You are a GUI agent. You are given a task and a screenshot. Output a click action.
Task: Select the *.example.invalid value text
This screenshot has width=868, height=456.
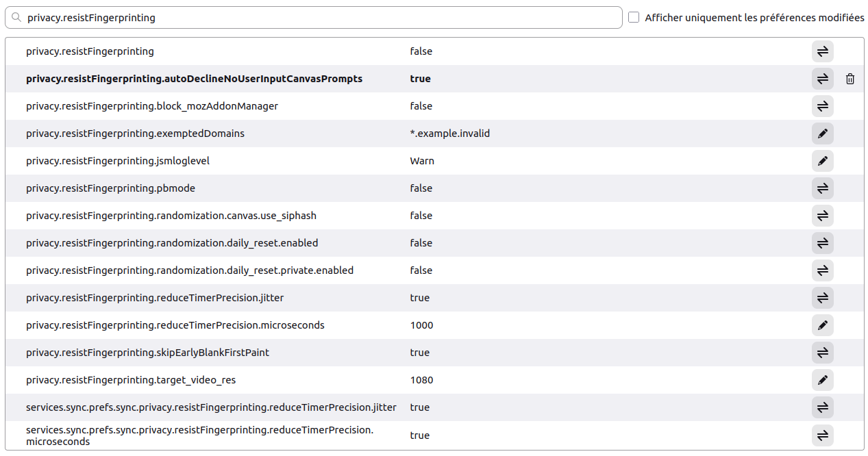pyautogui.click(x=449, y=134)
